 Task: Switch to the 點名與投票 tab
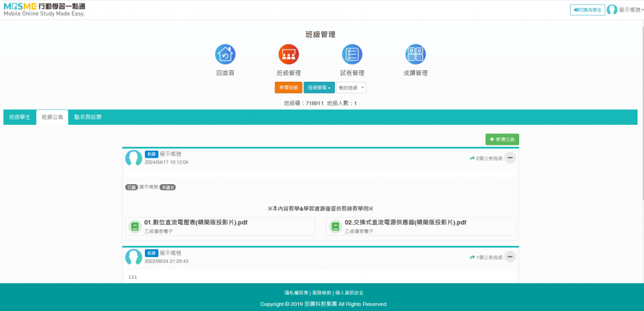(88, 117)
